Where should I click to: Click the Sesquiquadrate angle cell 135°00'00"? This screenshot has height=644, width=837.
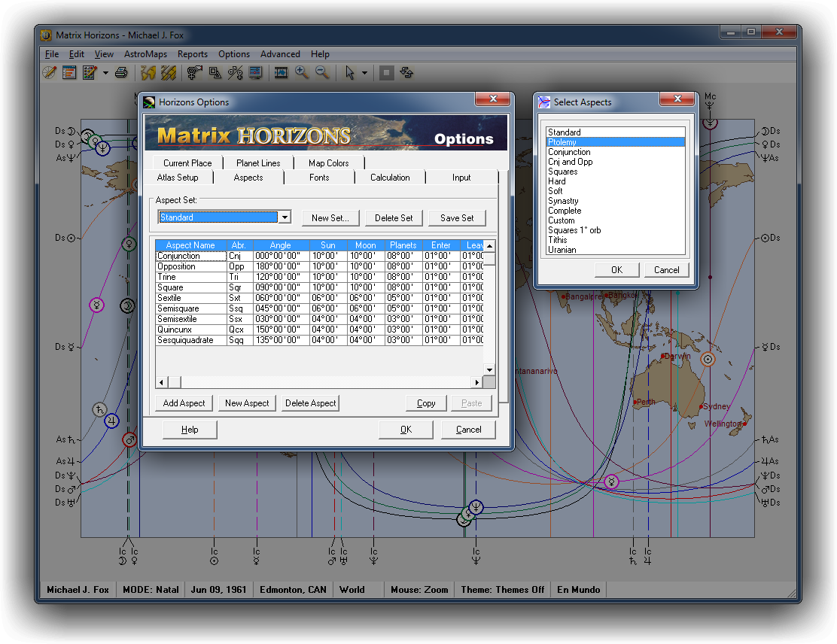click(282, 340)
